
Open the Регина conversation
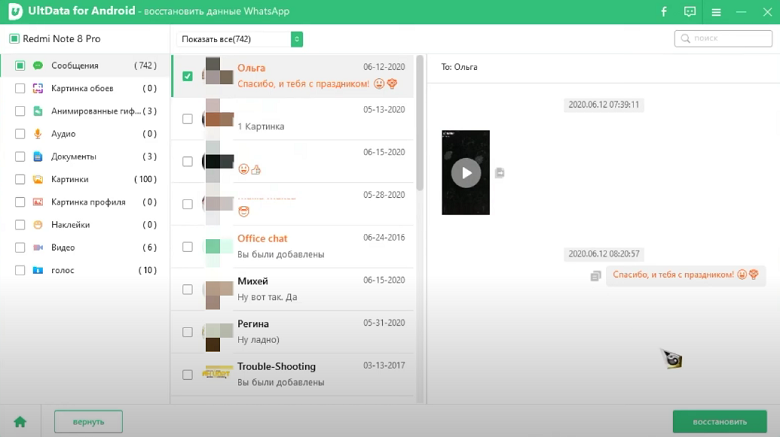point(293,332)
